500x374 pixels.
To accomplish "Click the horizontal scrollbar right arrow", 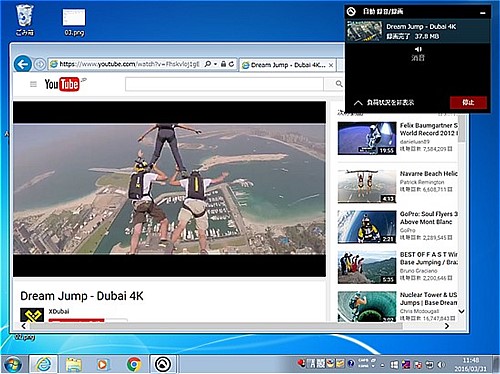I will pyautogui.click(x=447, y=326).
